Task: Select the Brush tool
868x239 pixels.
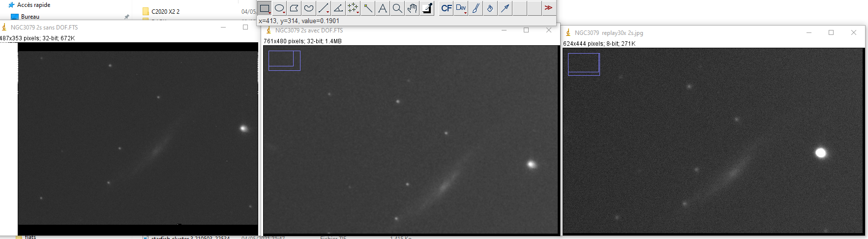Action: pos(476,8)
